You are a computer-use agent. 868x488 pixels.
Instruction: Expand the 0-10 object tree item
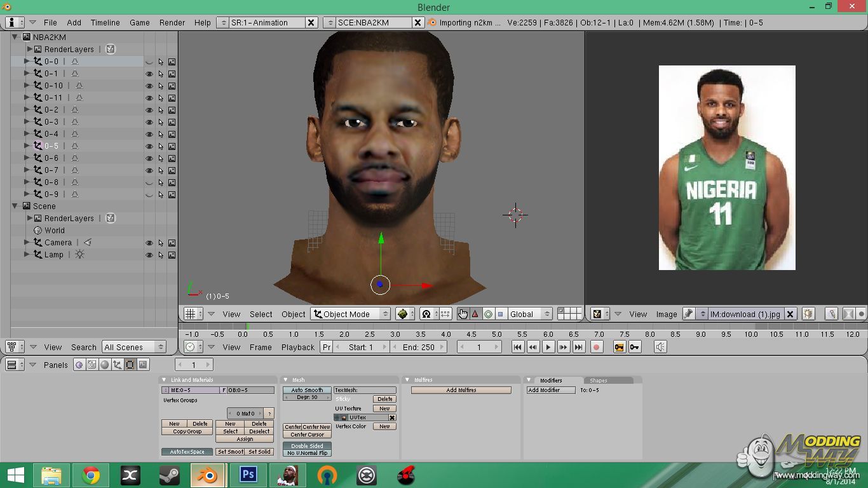tap(27, 86)
